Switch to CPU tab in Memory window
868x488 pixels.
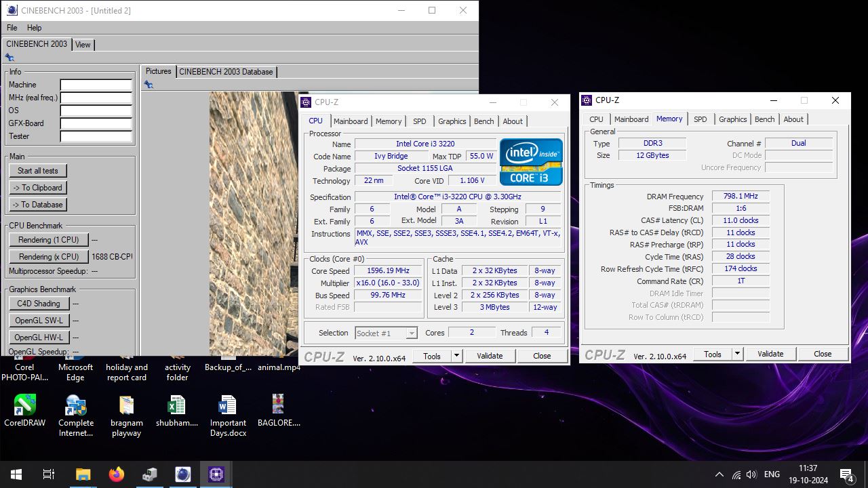596,119
